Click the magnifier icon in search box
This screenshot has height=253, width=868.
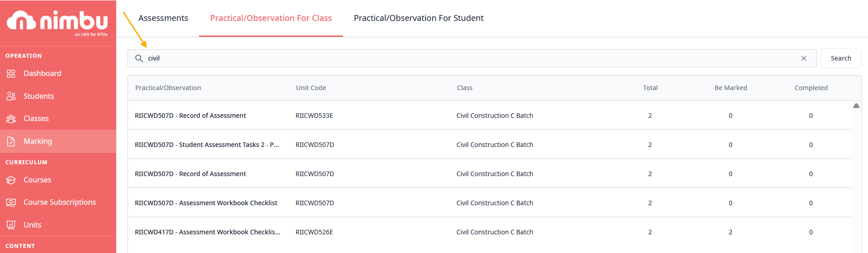[139, 58]
